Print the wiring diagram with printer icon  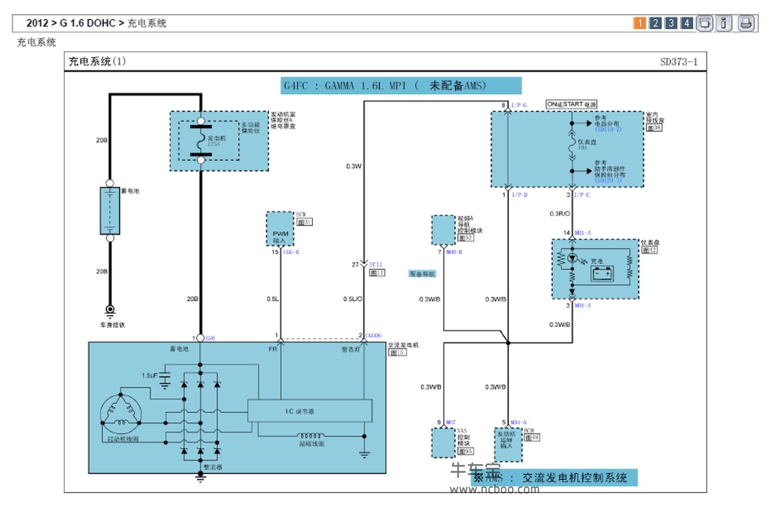click(746, 23)
